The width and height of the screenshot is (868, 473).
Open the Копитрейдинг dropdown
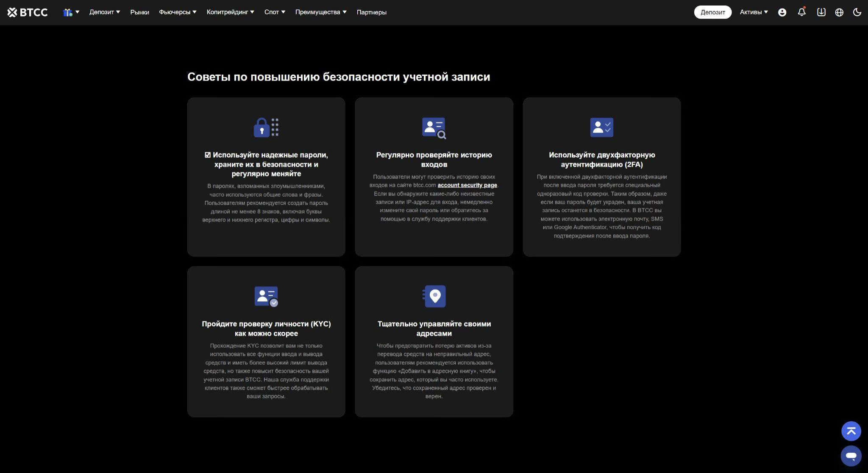230,12
